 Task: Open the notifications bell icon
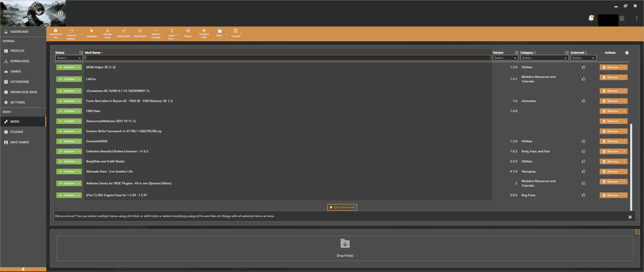(591, 18)
